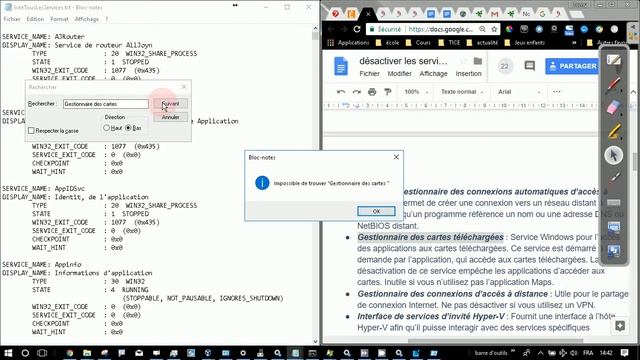
Task: Open the école bookmark folder
Action: click(388, 42)
